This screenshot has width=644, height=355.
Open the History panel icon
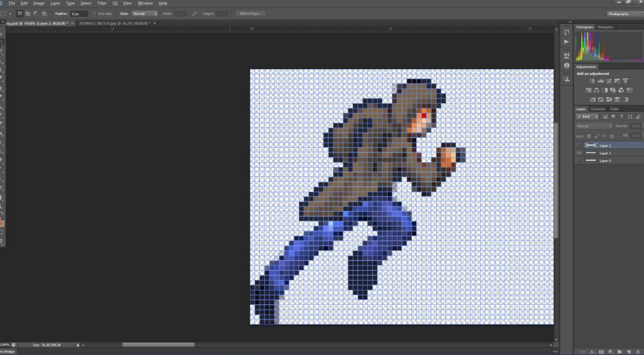[567, 32]
